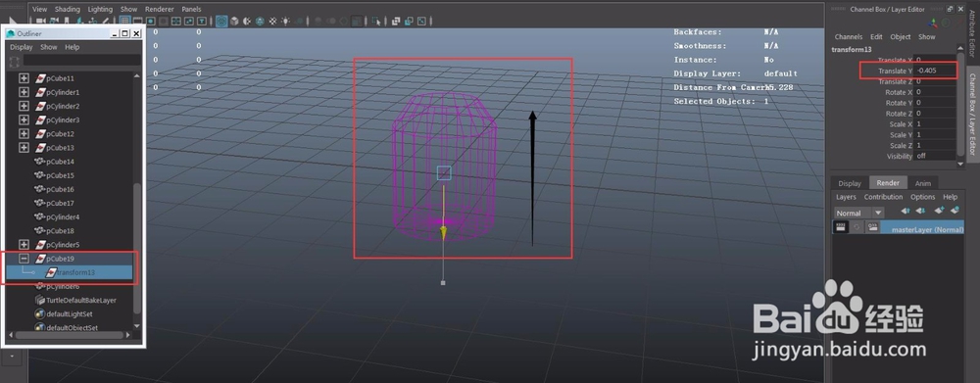Image resolution: width=980 pixels, height=383 pixels.
Task: Open Options menu in Layer Editor
Action: tap(922, 197)
